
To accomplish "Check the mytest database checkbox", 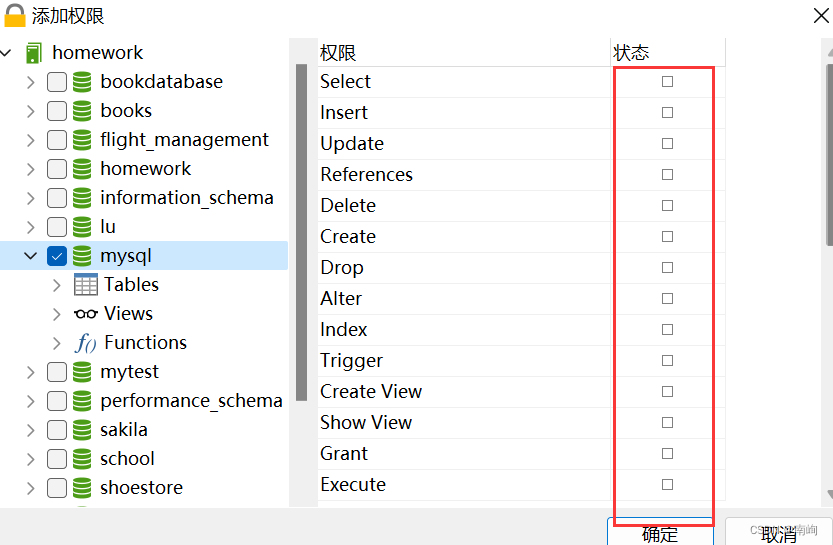I will click(x=57, y=372).
